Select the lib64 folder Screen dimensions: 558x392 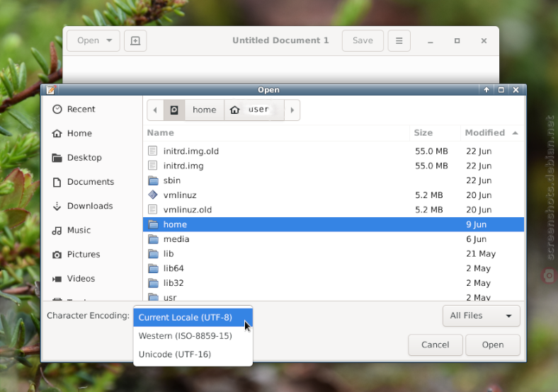click(334, 268)
